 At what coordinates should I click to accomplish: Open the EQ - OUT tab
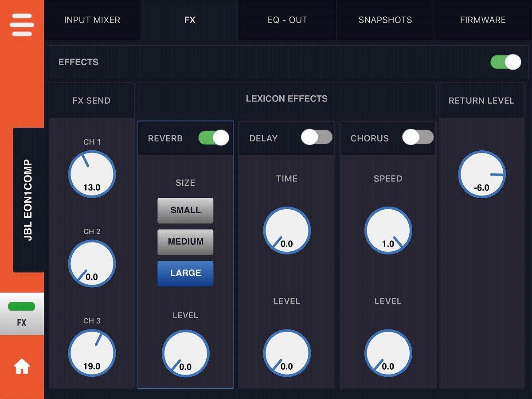(x=287, y=20)
